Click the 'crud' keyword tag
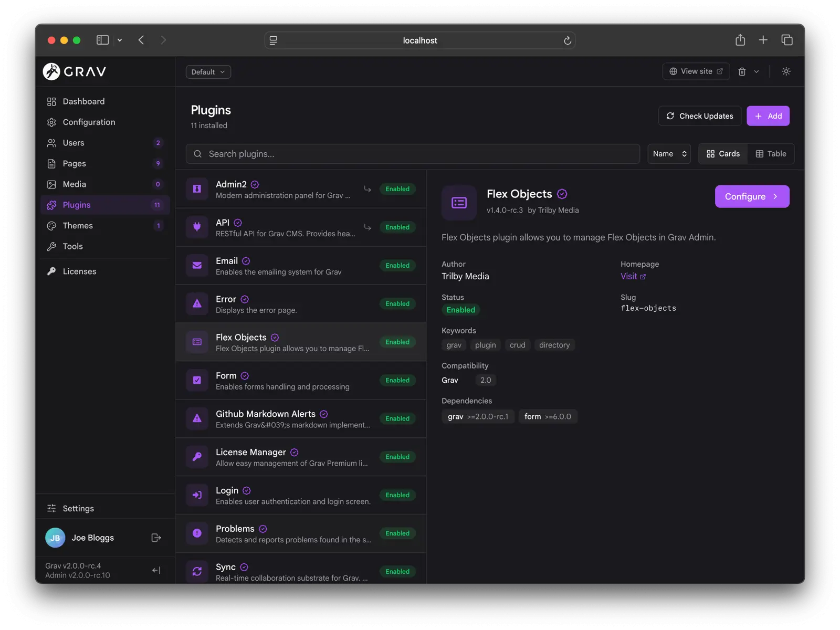The image size is (840, 630). [518, 345]
